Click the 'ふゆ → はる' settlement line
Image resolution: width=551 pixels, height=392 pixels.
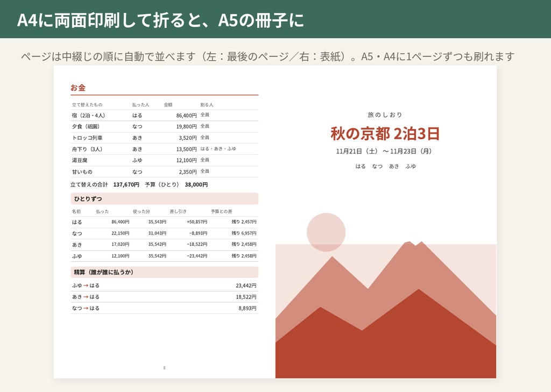tap(86, 286)
